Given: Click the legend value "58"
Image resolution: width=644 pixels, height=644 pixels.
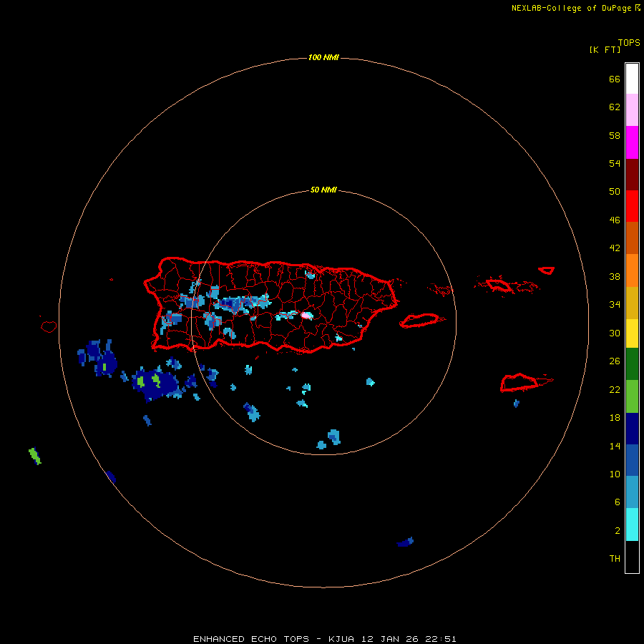Looking at the screenshot, I should click(615, 135).
